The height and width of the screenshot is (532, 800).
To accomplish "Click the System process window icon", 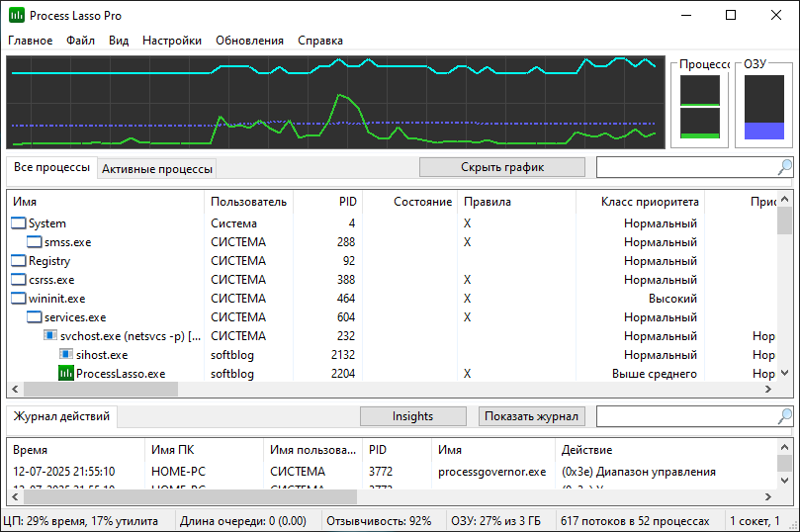I will point(19,222).
